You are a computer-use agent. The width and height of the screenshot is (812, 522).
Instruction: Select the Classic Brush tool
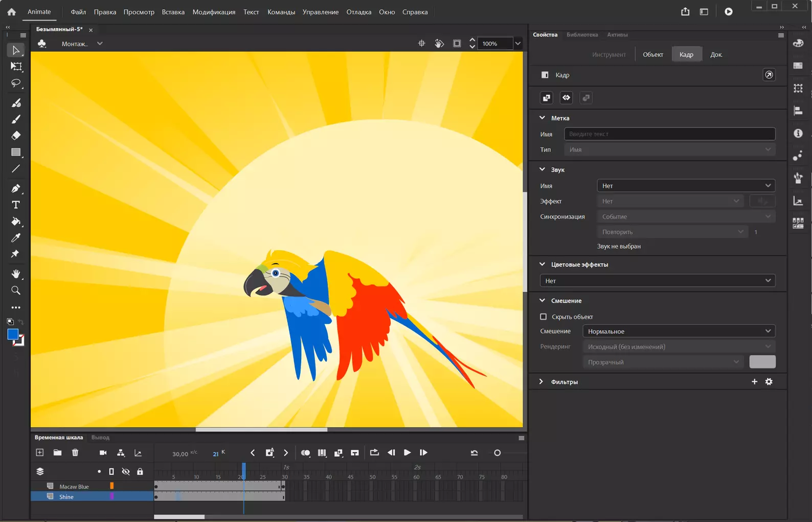pyautogui.click(x=16, y=119)
